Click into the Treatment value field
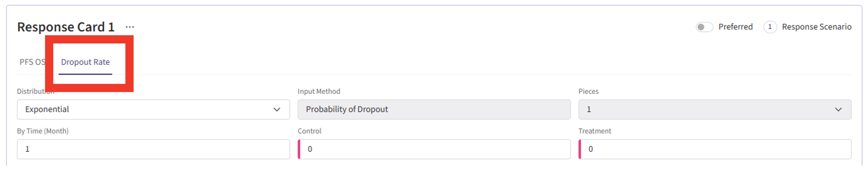This screenshot has width=868, height=175. pos(715,149)
